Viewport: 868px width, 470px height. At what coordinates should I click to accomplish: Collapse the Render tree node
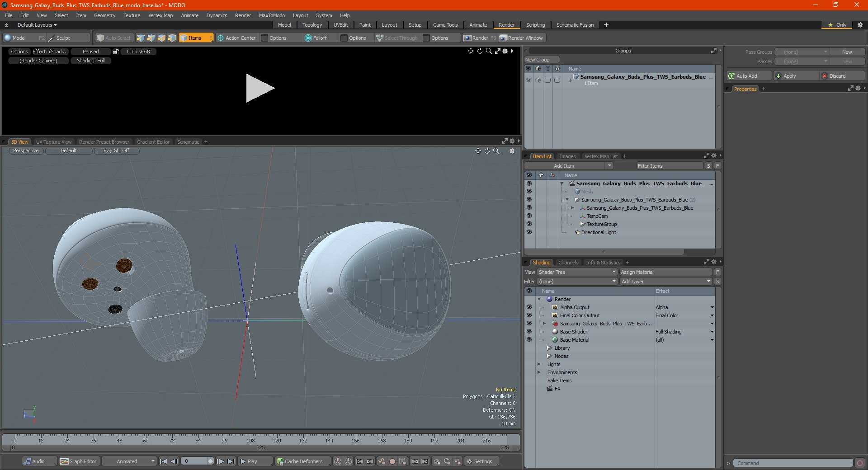tap(539, 299)
